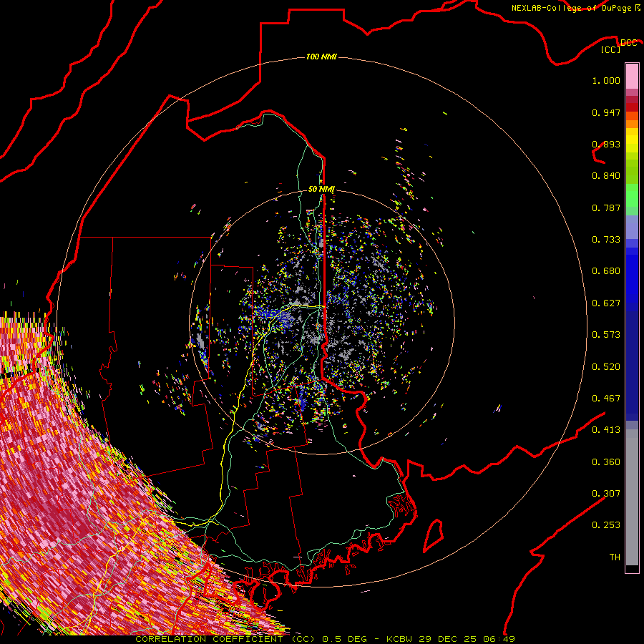The width and height of the screenshot is (644, 644).
Task: Click the 0.520 legend value
Action: pos(606,367)
